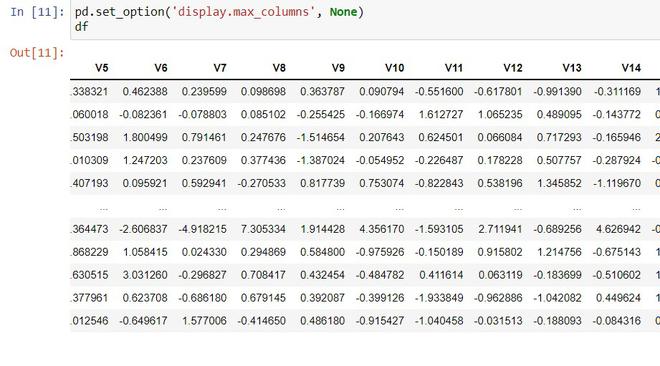Select cell value -0.084316

(617, 321)
